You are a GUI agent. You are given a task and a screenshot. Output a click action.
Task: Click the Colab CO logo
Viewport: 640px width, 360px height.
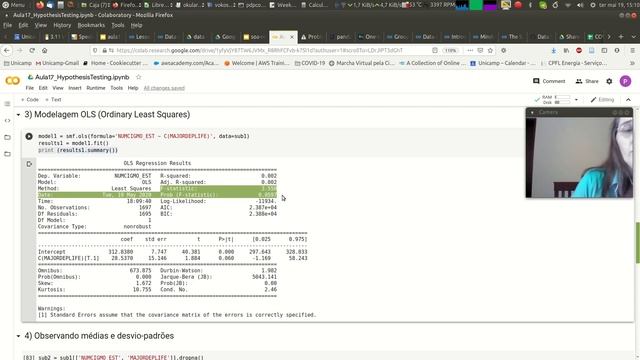pos(12,81)
